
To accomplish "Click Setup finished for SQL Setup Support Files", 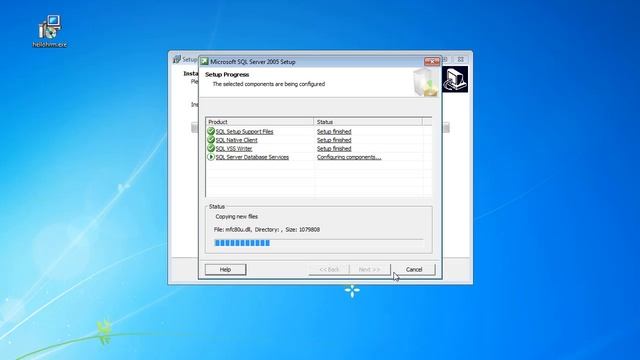I will tap(334, 131).
